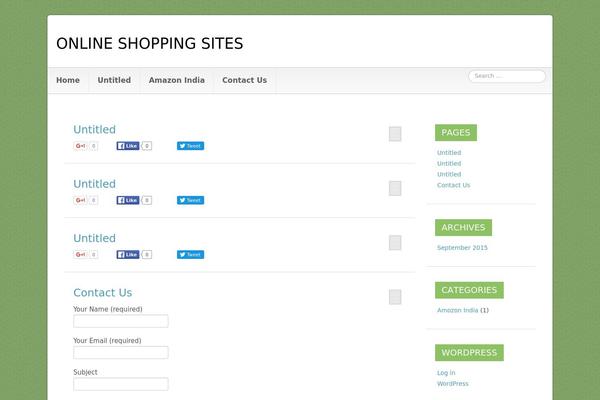Click gray comment box beside third Untitled post
Viewport: 600px width, 400px height.
tap(395, 243)
